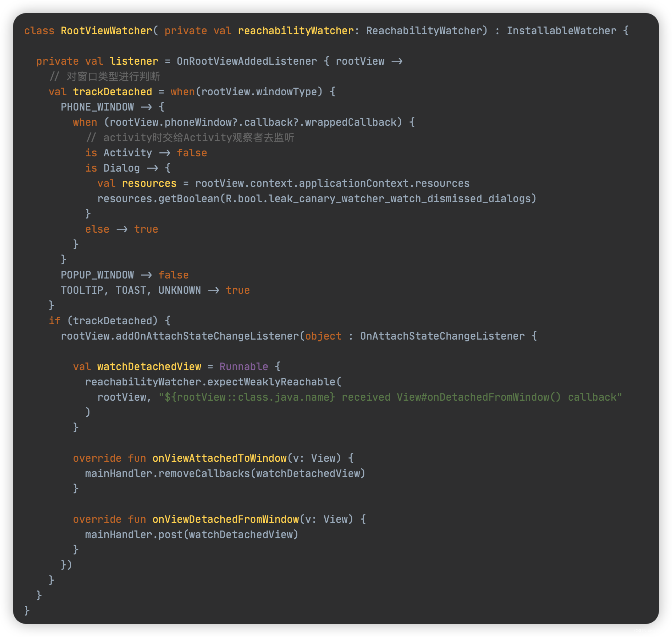The image size is (672, 637).
Task: Click leak_canary_watcher_watch_dismissed_dialogs resource name
Action: [400, 199]
